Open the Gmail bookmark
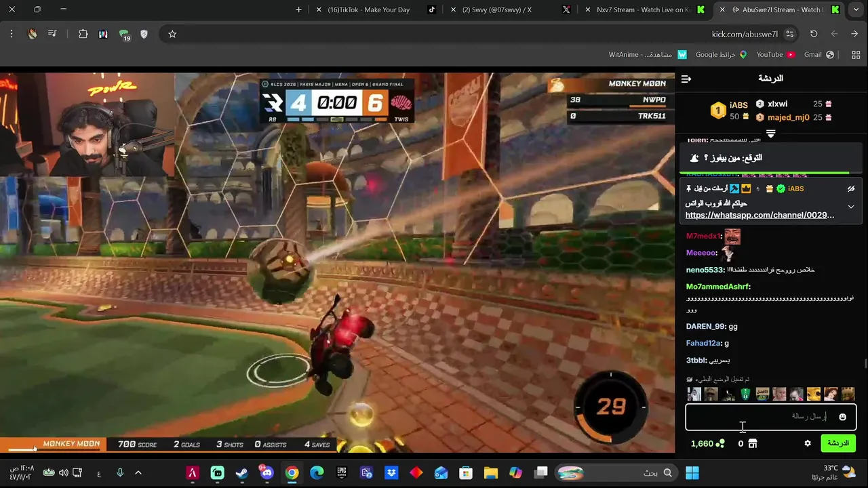 click(x=818, y=54)
